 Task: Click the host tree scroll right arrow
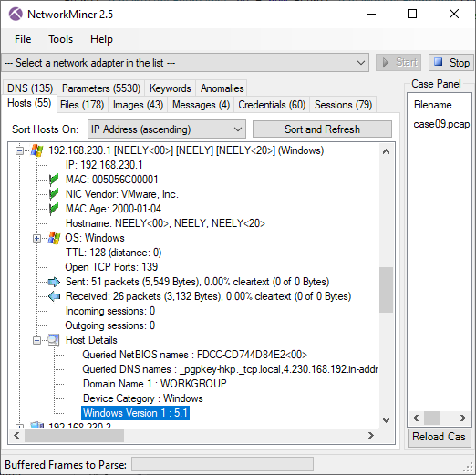pos(371,436)
